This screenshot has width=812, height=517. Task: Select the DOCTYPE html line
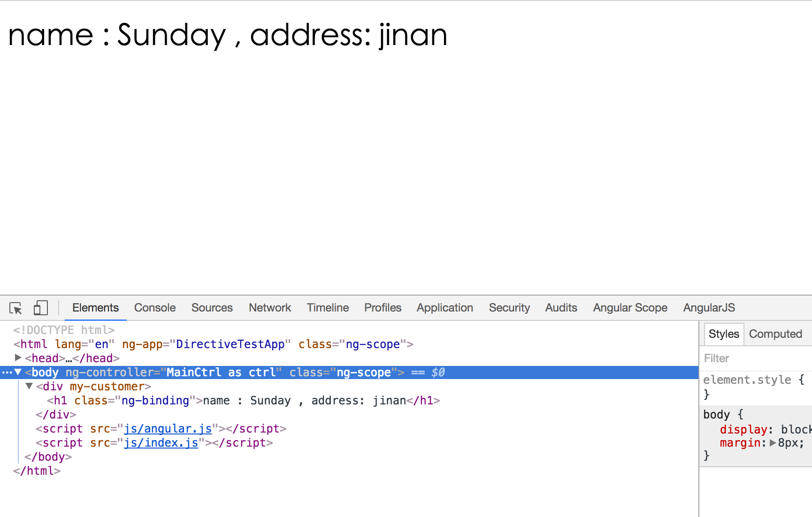pos(64,330)
